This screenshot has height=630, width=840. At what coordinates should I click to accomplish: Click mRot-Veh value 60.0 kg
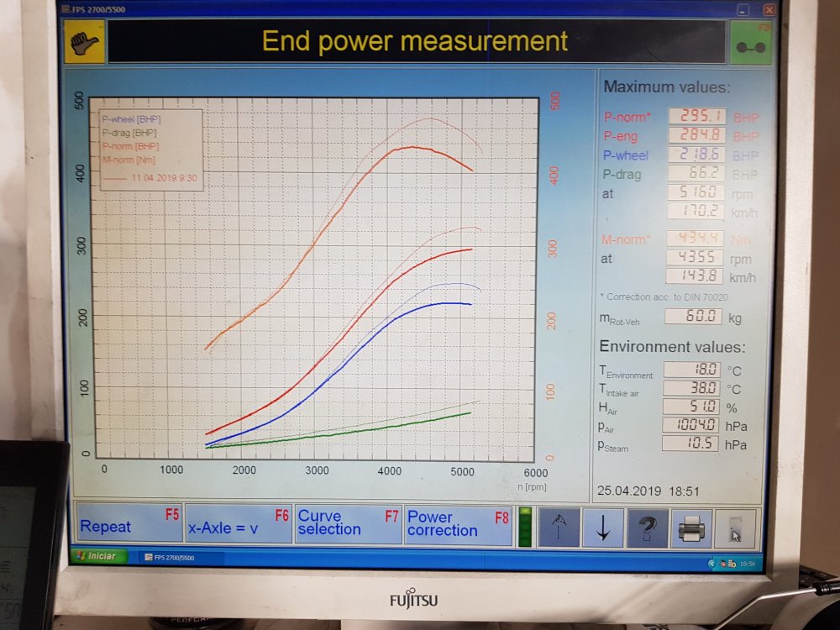tap(693, 316)
